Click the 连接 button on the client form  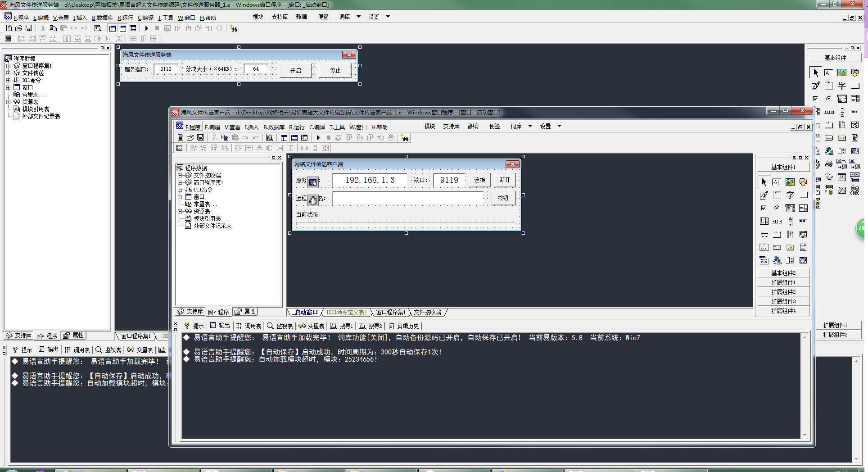[x=479, y=180]
